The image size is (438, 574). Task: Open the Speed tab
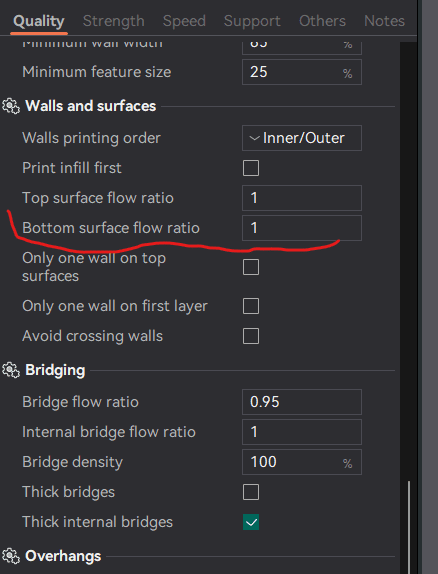pos(184,21)
